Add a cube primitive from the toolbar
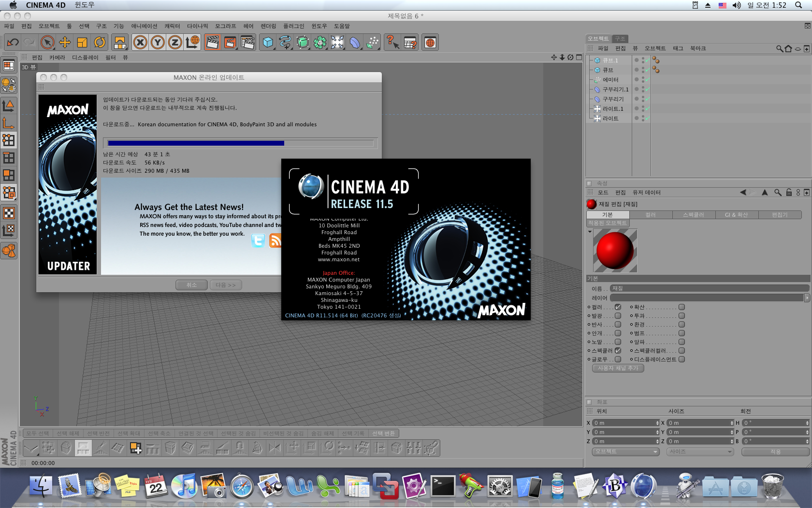The width and height of the screenshot is (812, 508). (x=268, y=43)
